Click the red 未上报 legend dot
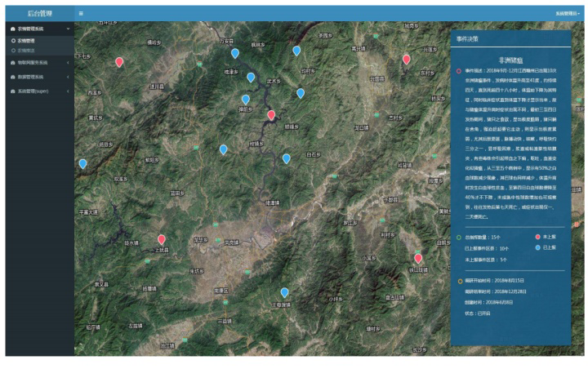Image resolution: width=588 pixels, height=369 pixels. tap(537, 237)
